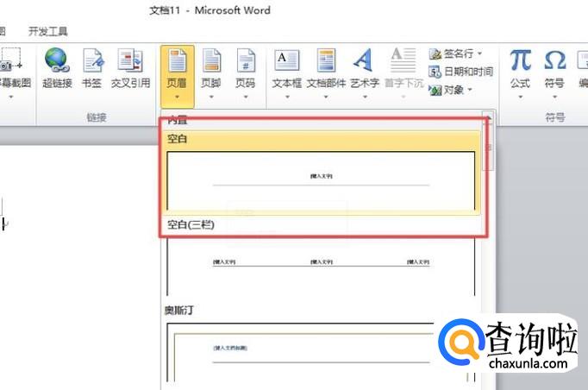Image resolution: width=588 pixels, height=390 pixels.
Task: Click the 空白 gallery item label
Action: click(177, 139)
